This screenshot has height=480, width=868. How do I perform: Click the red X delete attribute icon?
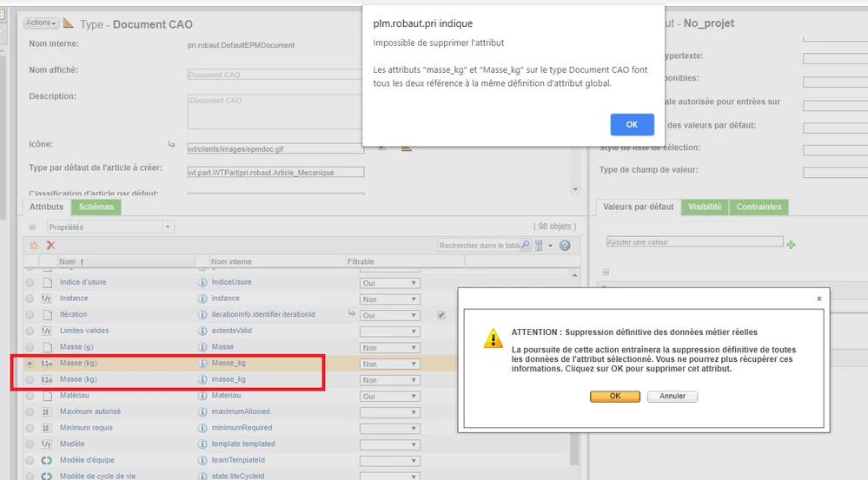(x=51, y=246)
